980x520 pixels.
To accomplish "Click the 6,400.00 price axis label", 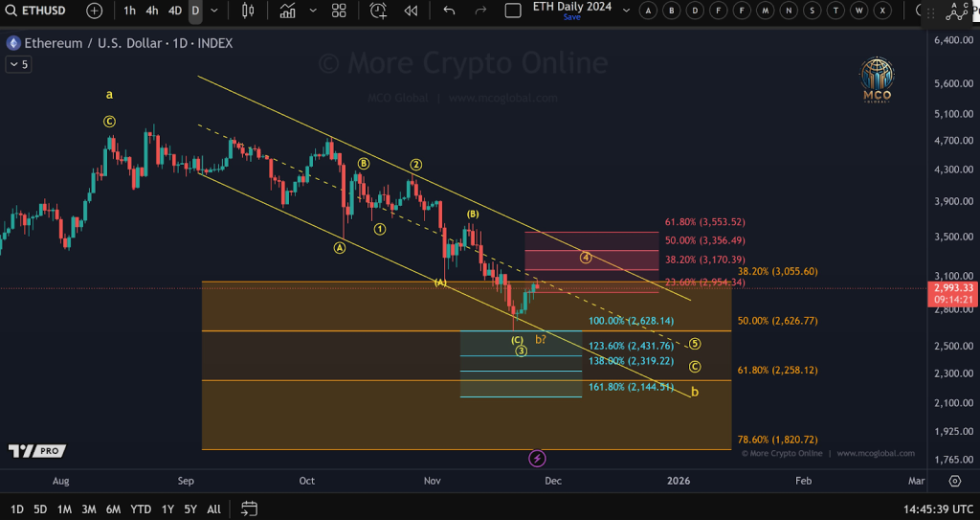I will [954, 40].
